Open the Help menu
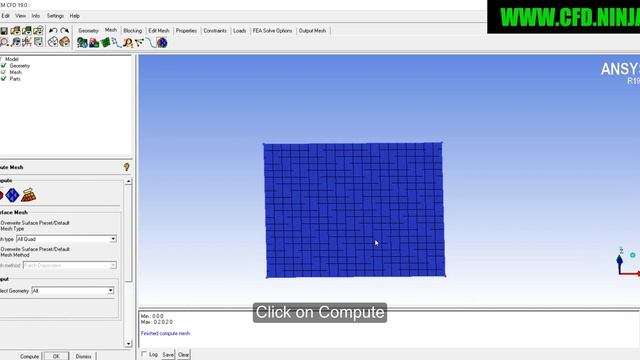Screen dimensions: 640x360 pos(74,16)
